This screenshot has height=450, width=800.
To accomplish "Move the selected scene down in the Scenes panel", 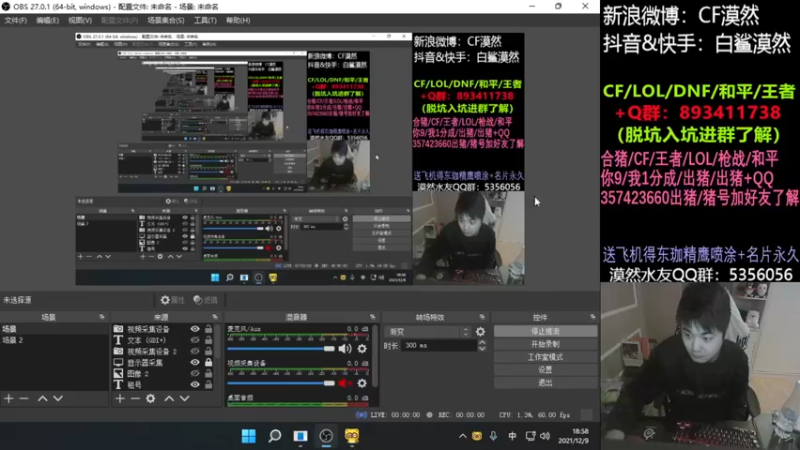I will coord(58,398).
